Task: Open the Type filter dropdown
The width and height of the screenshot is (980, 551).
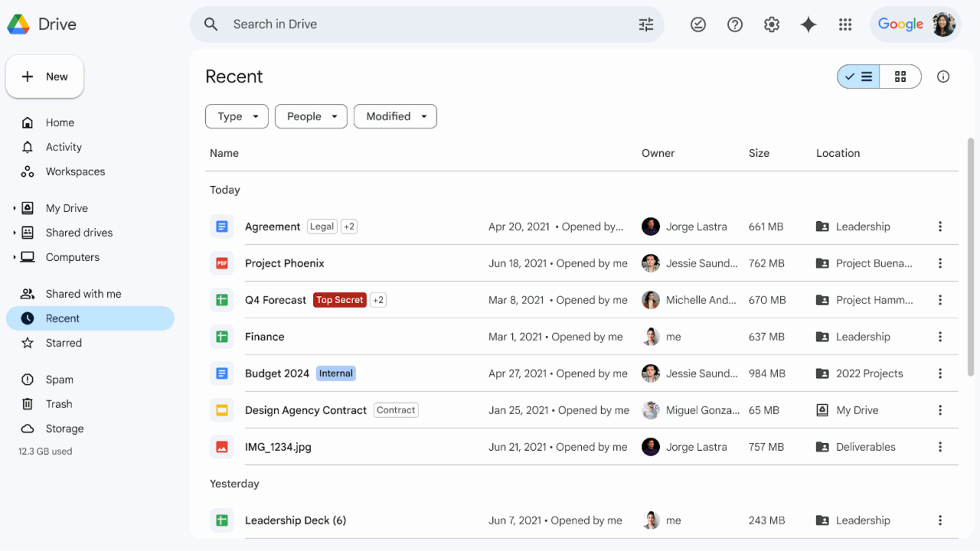Action: click(237, 116)
